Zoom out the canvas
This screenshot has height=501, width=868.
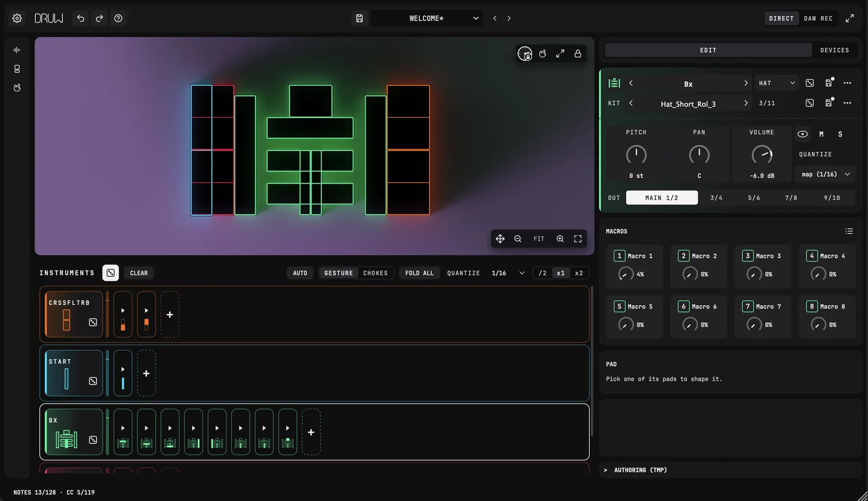[518, 239]
